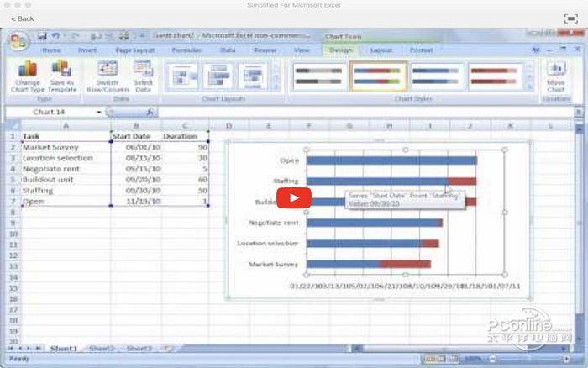Viewport: 588px width, 368px height.
Task: Click the Save icon in Quick Access toolbar
Action: coord(42,36)
